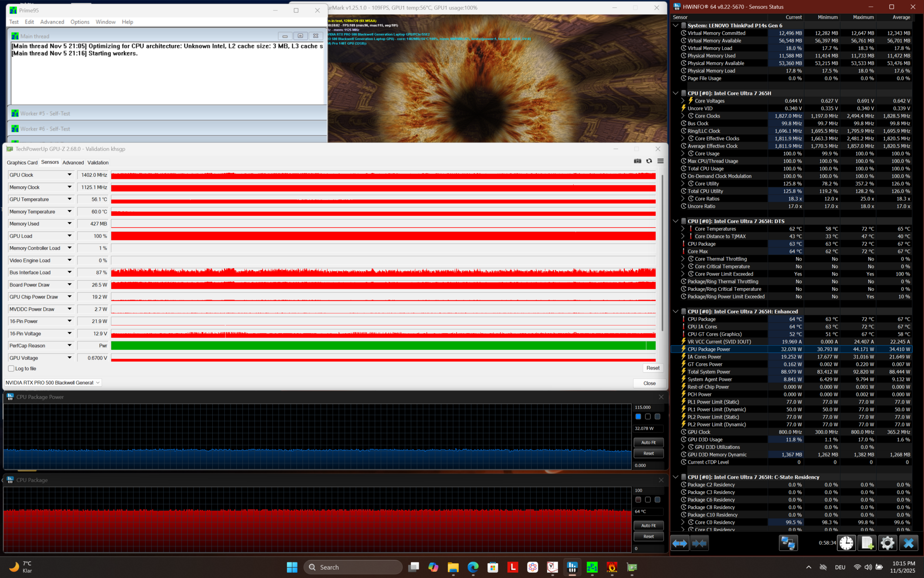Viewport: 924px width, 578px height.
Task: Click HWiNFO expand columns arrows icon
Action: click(x=680, y=543)
